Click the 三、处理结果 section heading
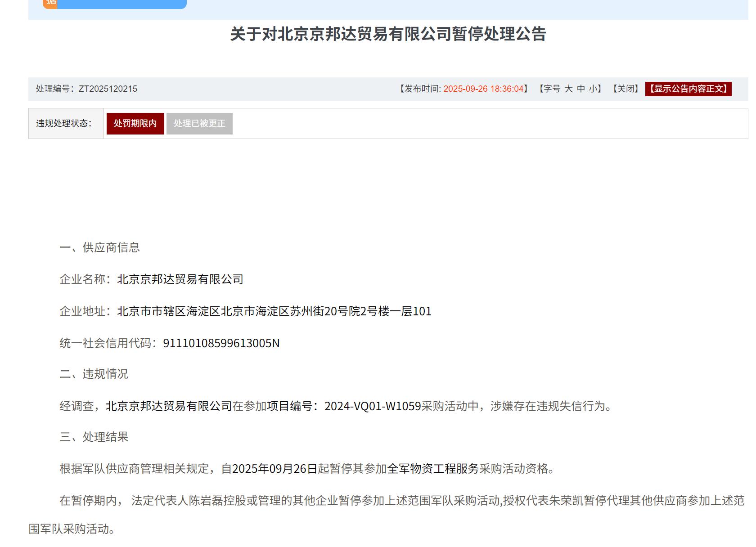Image resolution: width=756 pixels, height=547 pixels. click(94, 437)
